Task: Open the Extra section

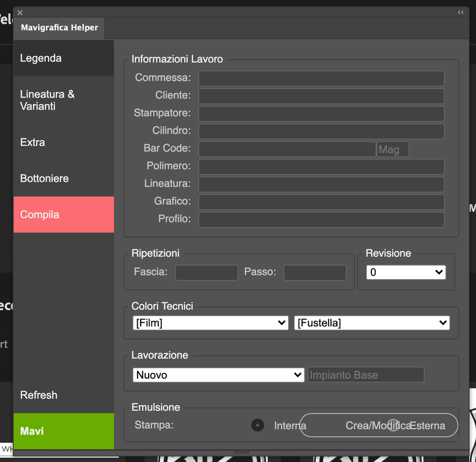Action: [32, 142]
